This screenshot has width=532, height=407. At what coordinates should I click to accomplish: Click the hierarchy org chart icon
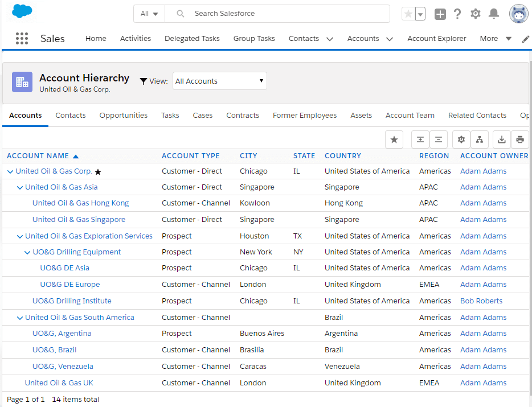tap(480, 139)
